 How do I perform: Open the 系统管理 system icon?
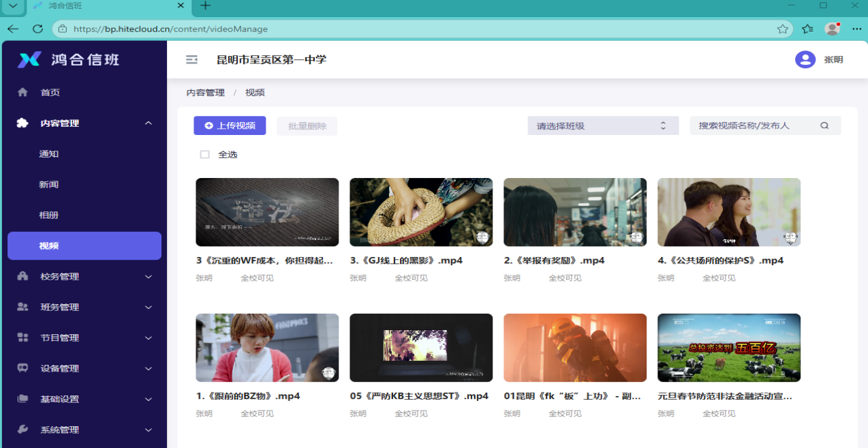[22, 429]
